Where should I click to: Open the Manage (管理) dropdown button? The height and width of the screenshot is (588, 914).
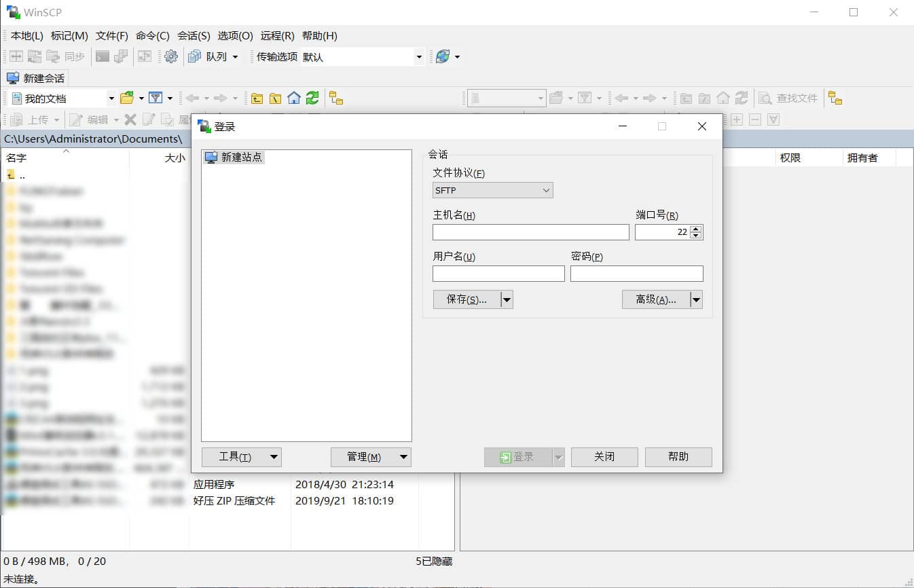tap(371, 457)
